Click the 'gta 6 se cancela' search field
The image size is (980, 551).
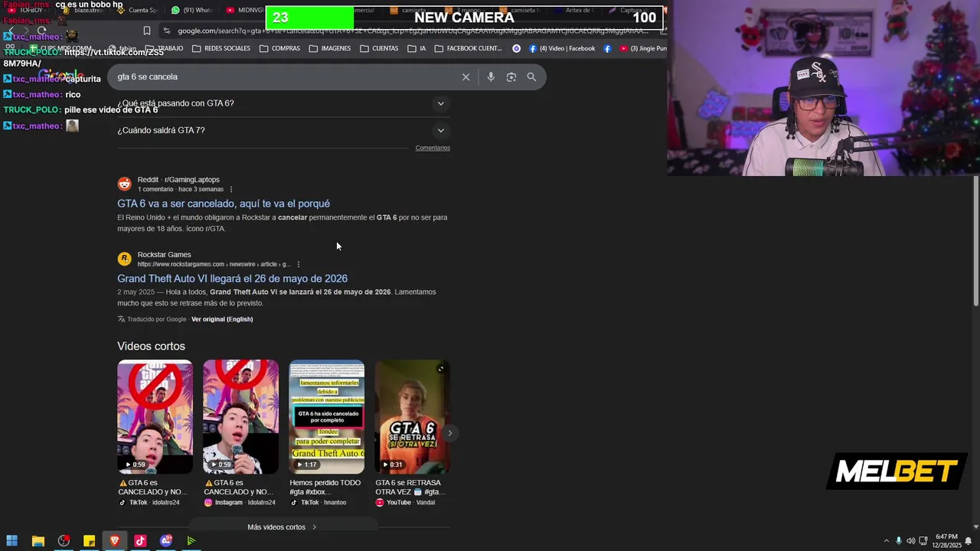tap(283, 77)
